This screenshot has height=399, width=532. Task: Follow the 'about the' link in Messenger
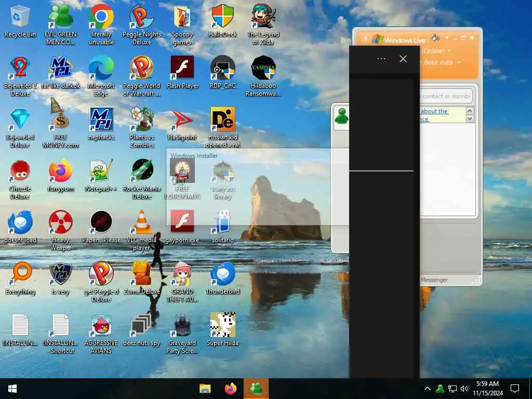434,111
